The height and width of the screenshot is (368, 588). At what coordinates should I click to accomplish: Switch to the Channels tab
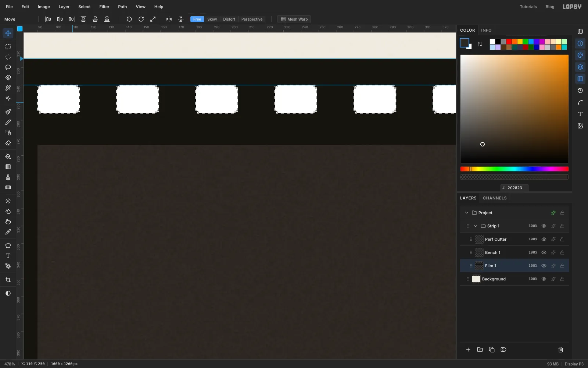point(495,198)
